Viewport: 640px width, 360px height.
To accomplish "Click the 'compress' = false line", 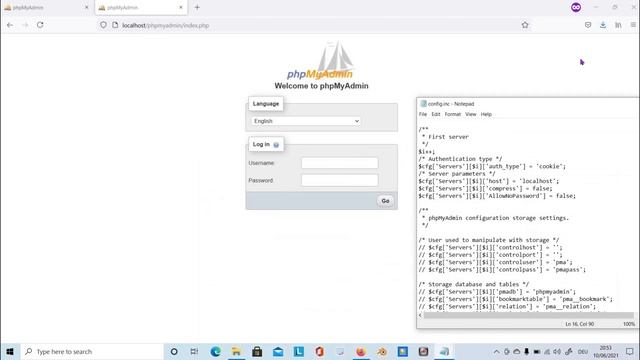I will 485,189.
